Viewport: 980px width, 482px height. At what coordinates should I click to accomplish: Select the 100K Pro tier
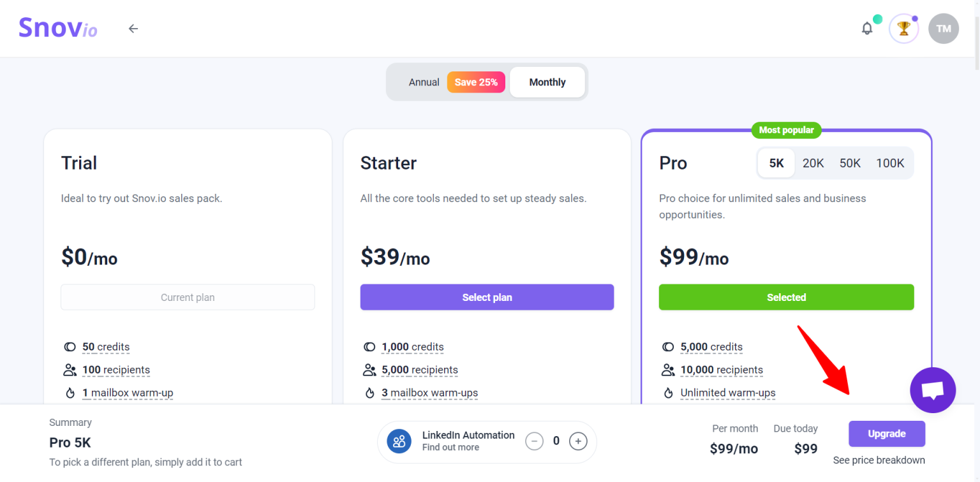click(x=890, y=163)
